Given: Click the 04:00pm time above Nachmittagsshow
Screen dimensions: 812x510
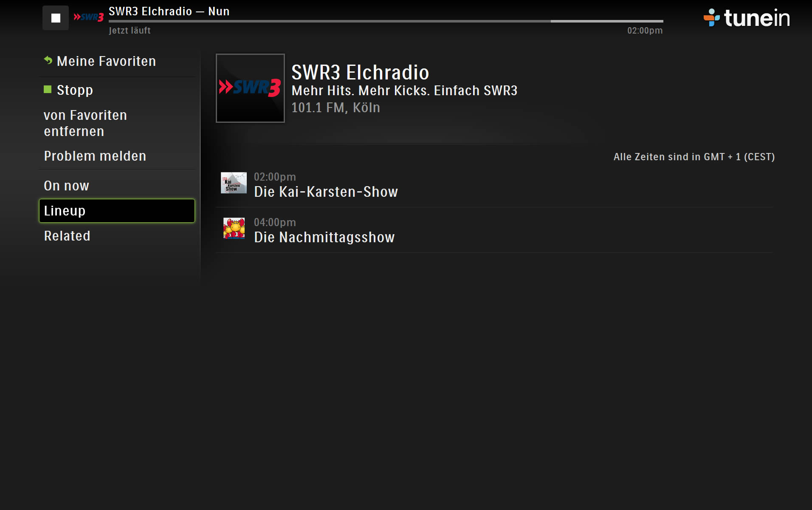Looking at the screenshot, I should click(275, 222).
